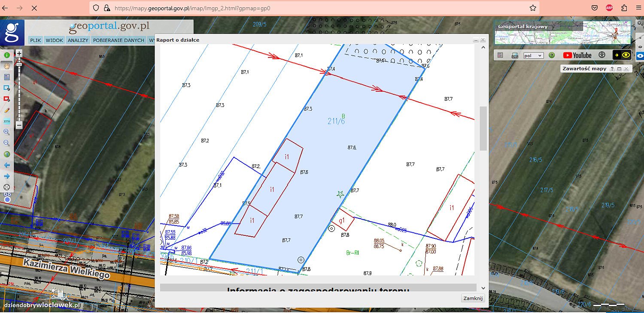Toggle the blue eye visibility button

(640, 56)
